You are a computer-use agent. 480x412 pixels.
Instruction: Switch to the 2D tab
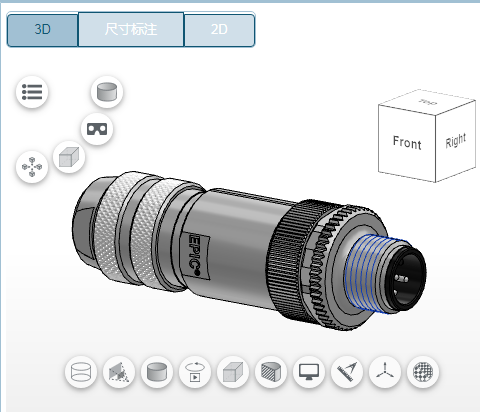pos(219,29)
